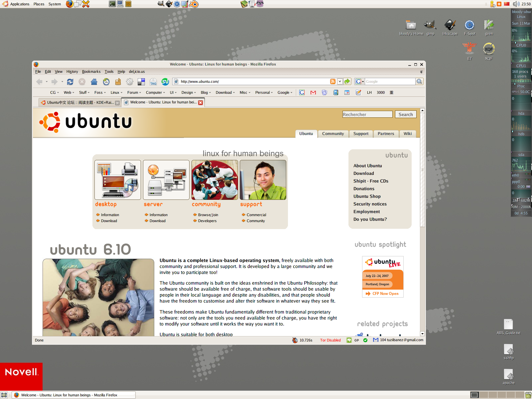Open the Places menu in top panel
Screen dimensions: 532x399
click(x=39, y=4)
